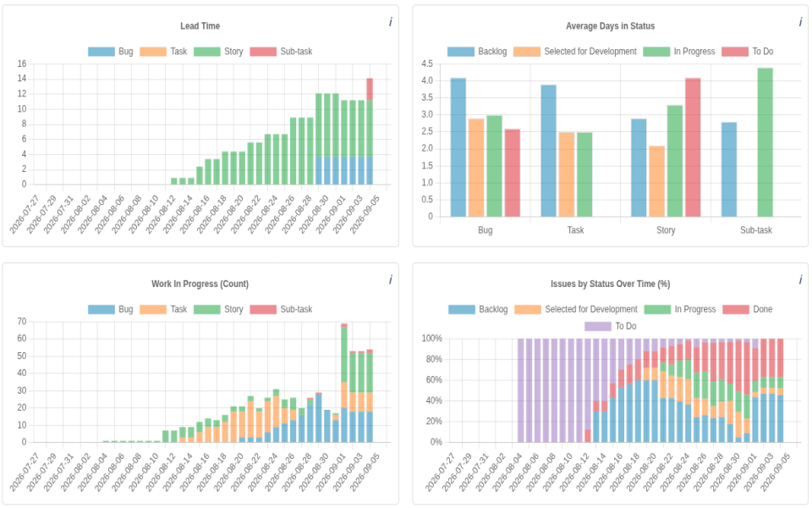Toggle Story series in Lead Time legend
The image size is (812, 508).
point(218,52)
